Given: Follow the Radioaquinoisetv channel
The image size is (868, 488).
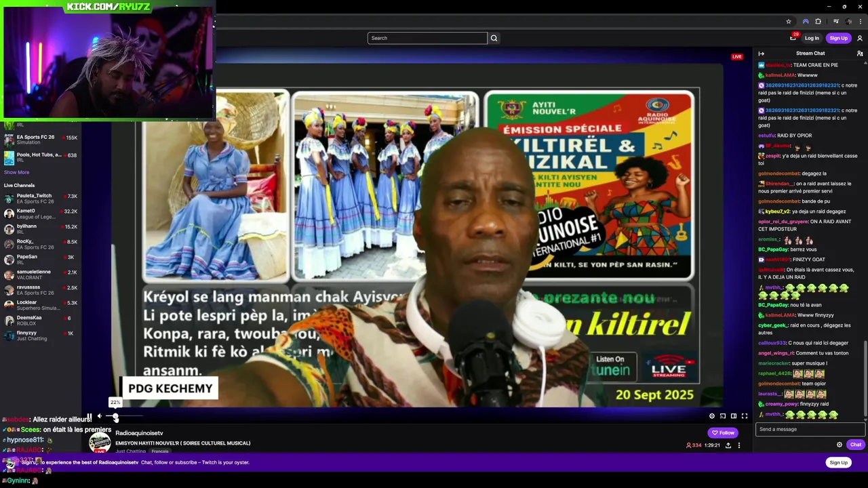Looking at the screenshot, I should click(724, 432).
